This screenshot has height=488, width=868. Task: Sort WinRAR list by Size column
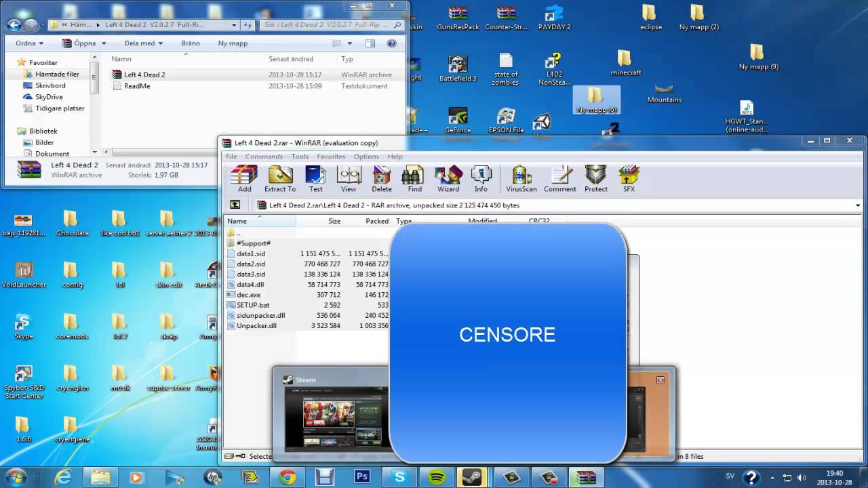319,221
